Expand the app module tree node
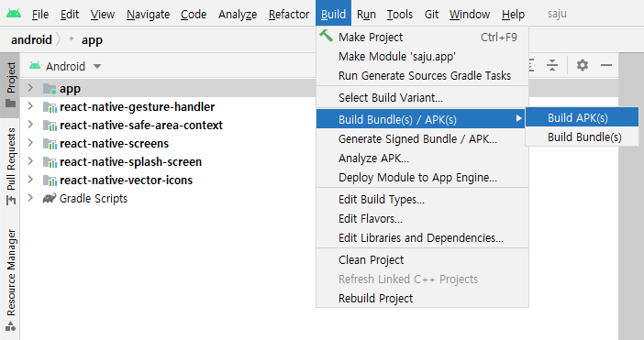644x340 pixels. [30, 88]
